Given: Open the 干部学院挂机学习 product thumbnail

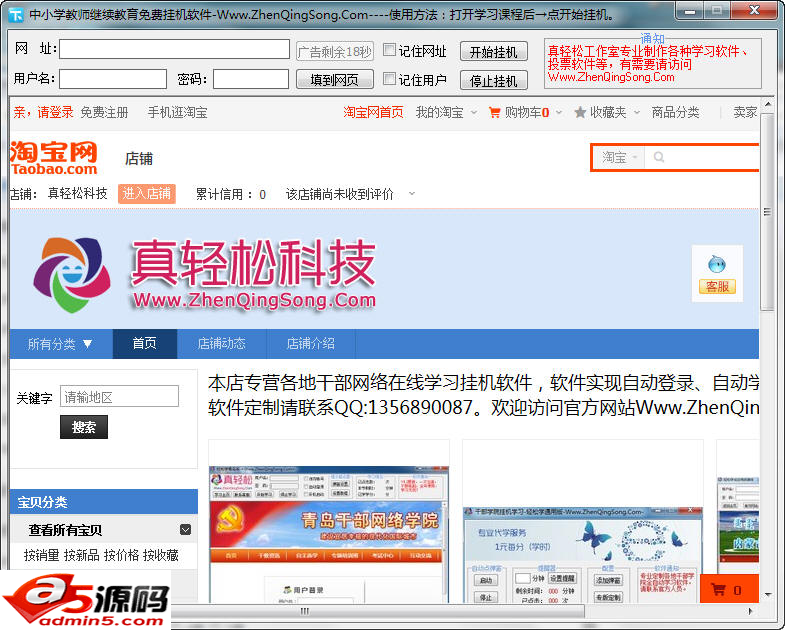Looking at the screenshot, I should (x=583, y=555).
